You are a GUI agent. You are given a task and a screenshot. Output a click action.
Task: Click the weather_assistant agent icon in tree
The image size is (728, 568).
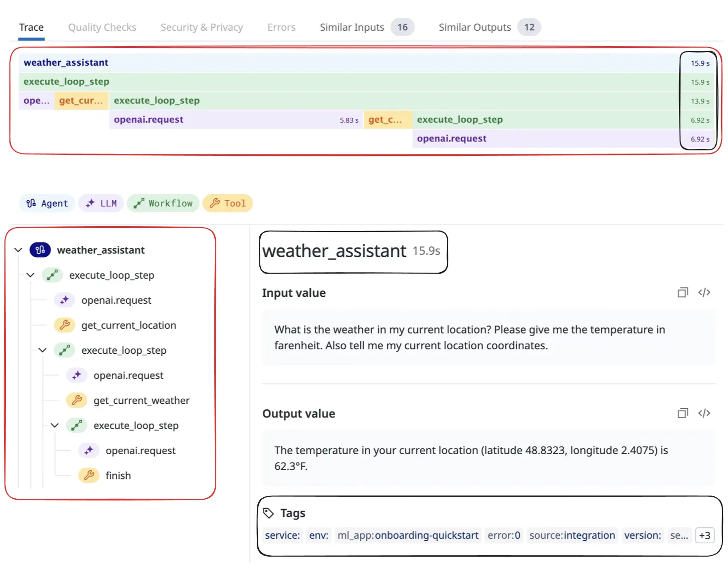click(x=40, y=250)
